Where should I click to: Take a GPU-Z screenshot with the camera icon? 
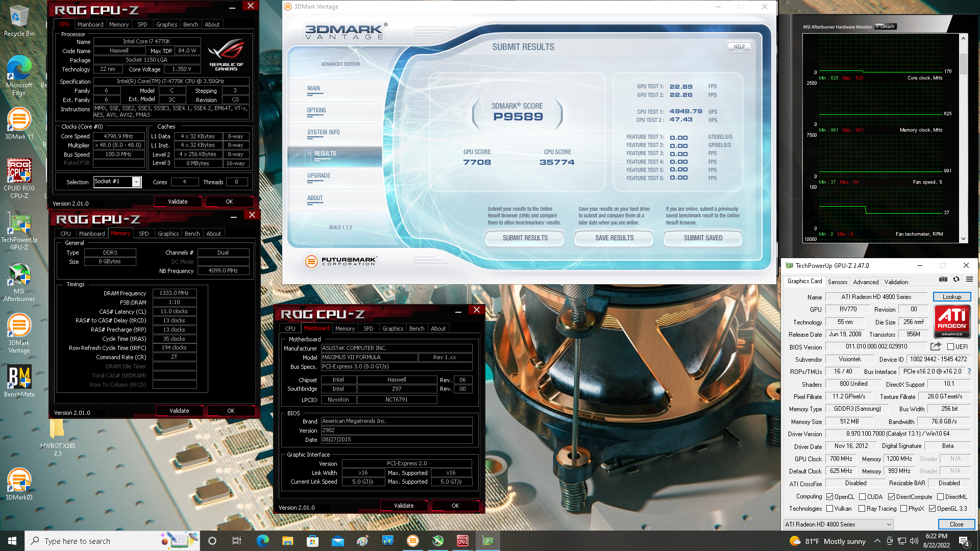[943, 279]
